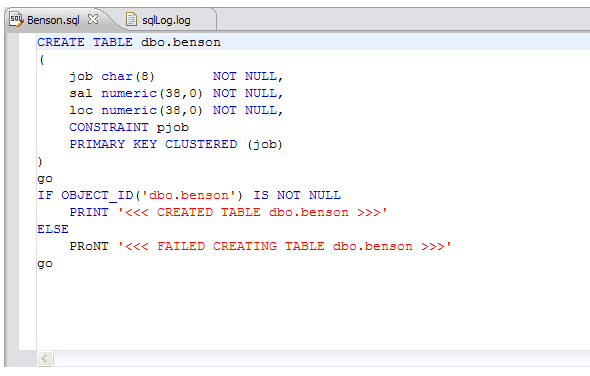Screen dimensions: 590x376
Task: Switch to the Benson.sql tab
Action: click(53, 20)
